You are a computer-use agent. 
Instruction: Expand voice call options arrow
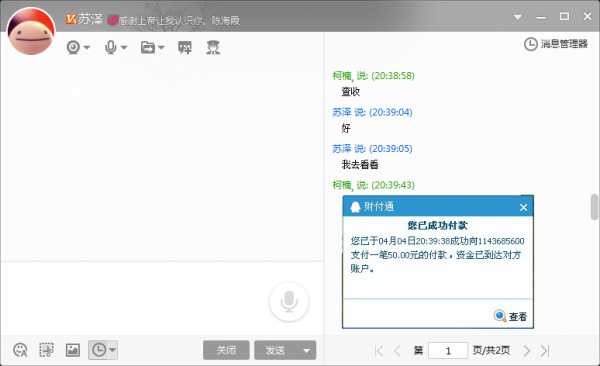(x=124, y=48)
